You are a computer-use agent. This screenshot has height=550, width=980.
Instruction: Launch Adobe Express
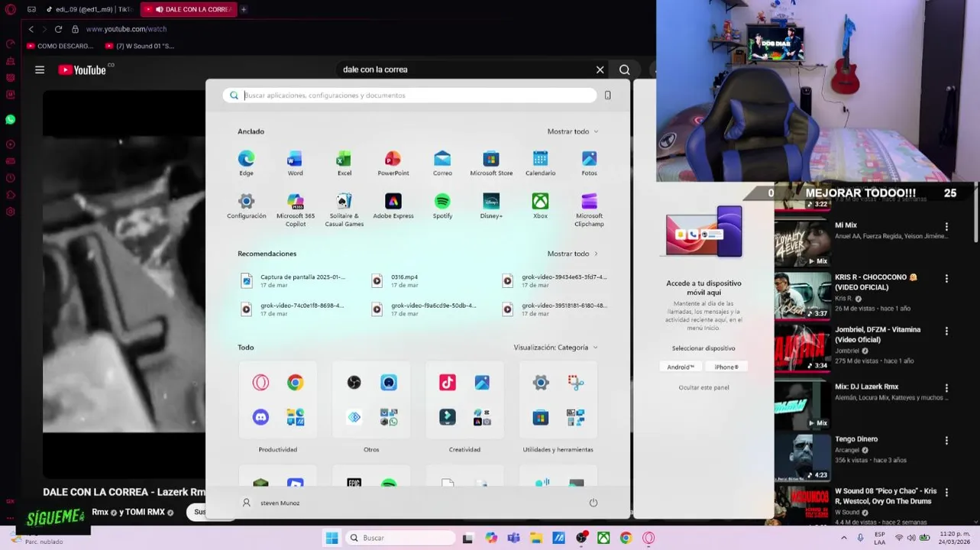[x=393, y=206]
